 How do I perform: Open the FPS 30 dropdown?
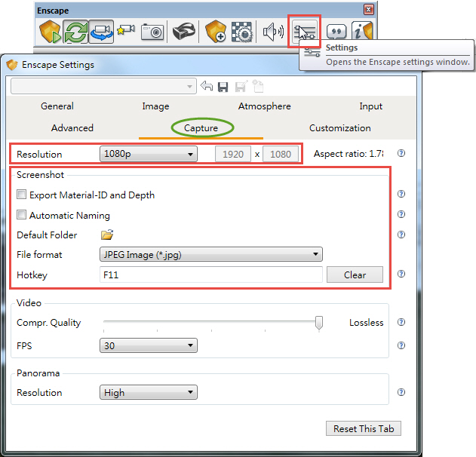pos(149,345)
